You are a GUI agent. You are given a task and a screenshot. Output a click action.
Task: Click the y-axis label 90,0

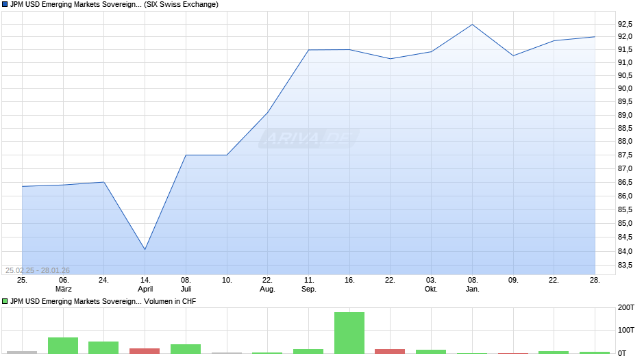[625, 89]
